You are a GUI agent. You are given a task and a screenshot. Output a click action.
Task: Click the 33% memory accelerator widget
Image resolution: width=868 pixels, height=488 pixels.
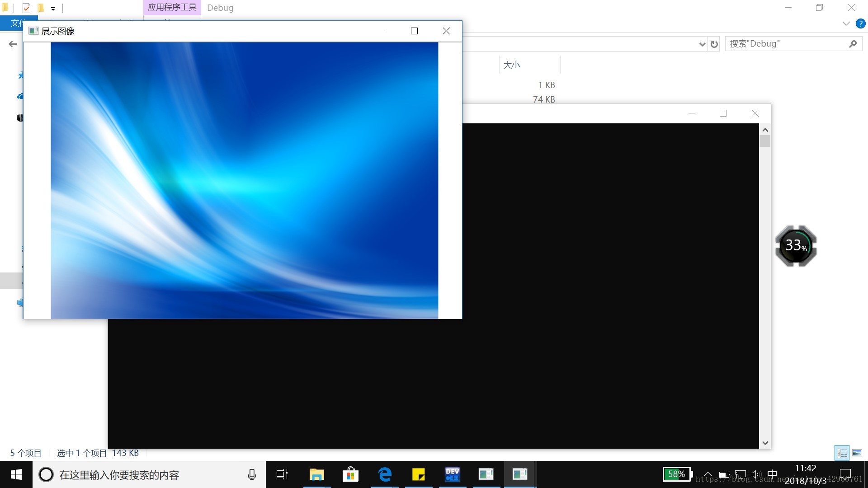tap(796, 246)
